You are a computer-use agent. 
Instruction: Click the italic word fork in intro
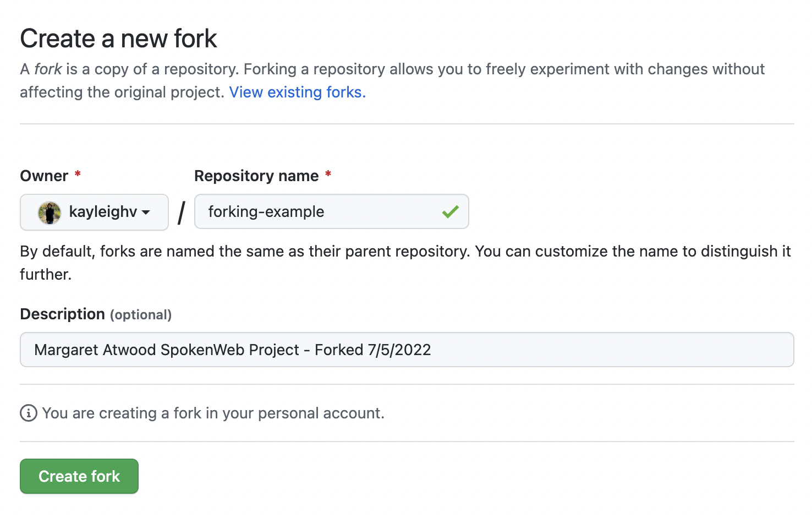[48, 69]
